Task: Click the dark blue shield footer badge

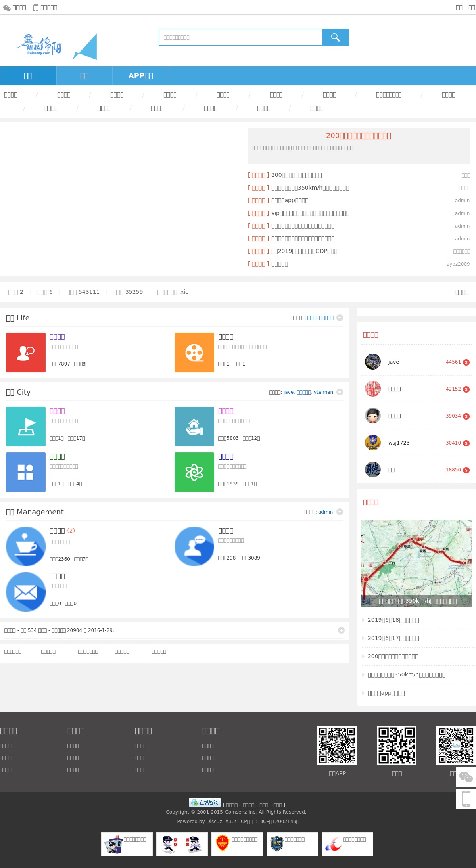Action: 292,844
